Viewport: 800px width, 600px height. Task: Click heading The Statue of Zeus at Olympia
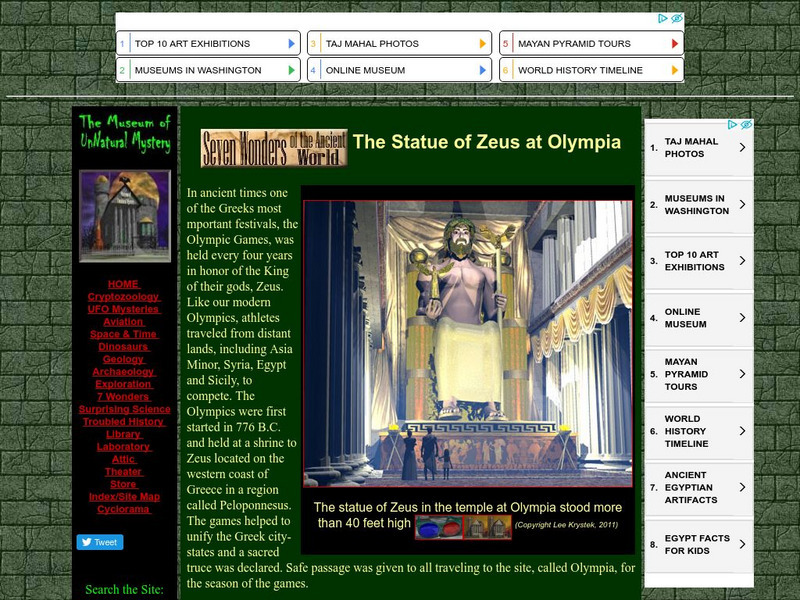[x=487, y=142]
